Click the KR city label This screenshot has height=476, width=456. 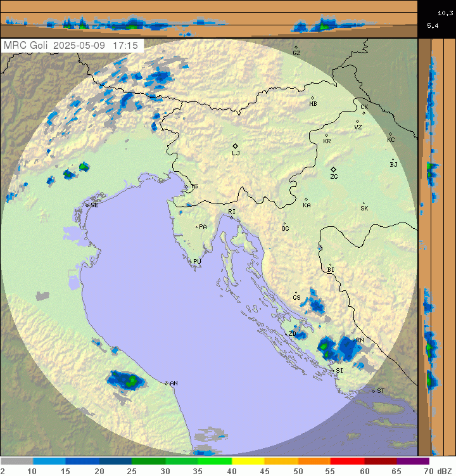tap(327, 141)
